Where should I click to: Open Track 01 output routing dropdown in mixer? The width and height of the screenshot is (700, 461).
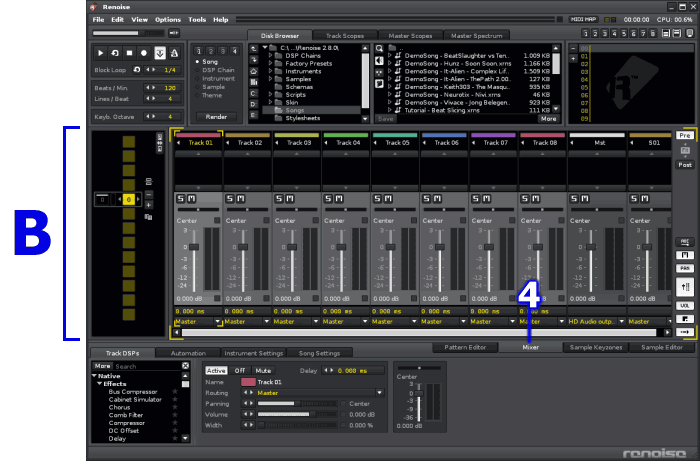coord(217,321)
